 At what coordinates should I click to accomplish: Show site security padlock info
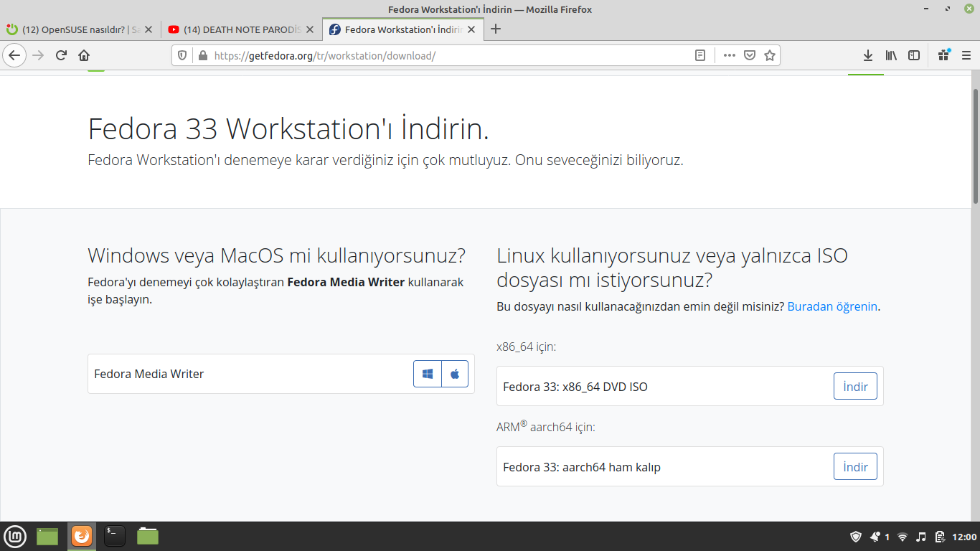[202, 55]
